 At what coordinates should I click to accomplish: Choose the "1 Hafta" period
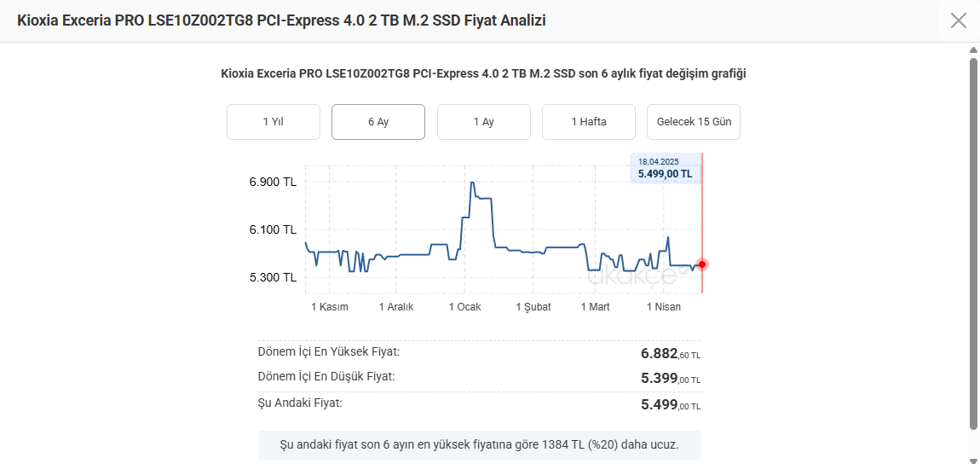click(589, 122)
